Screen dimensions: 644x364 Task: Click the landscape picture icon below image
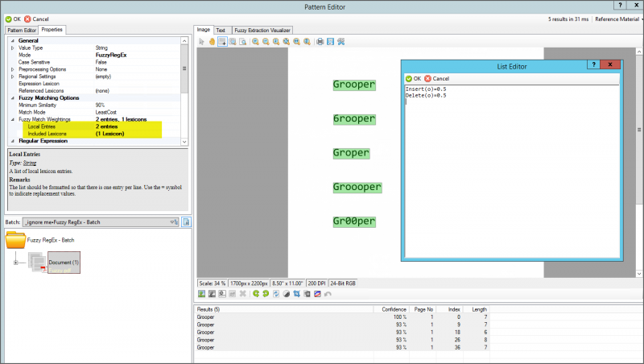pos(202,294)
